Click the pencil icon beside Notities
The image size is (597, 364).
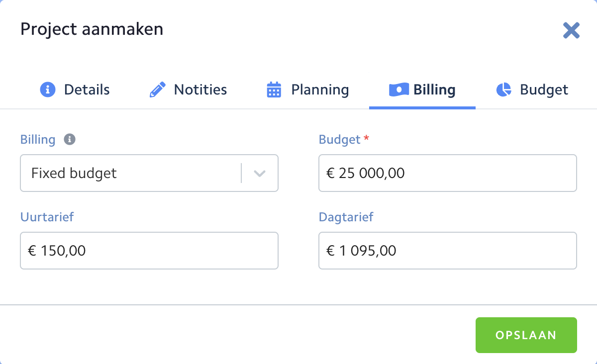[157, 90]
